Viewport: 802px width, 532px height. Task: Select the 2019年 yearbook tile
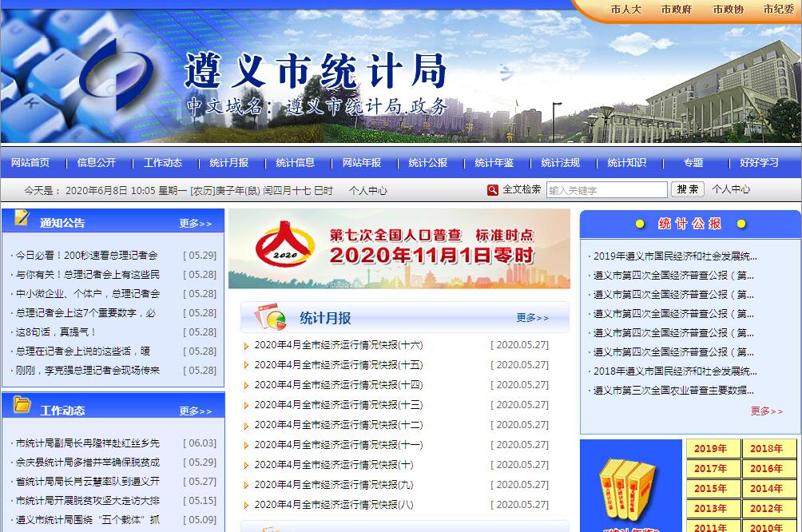(713, 449)
